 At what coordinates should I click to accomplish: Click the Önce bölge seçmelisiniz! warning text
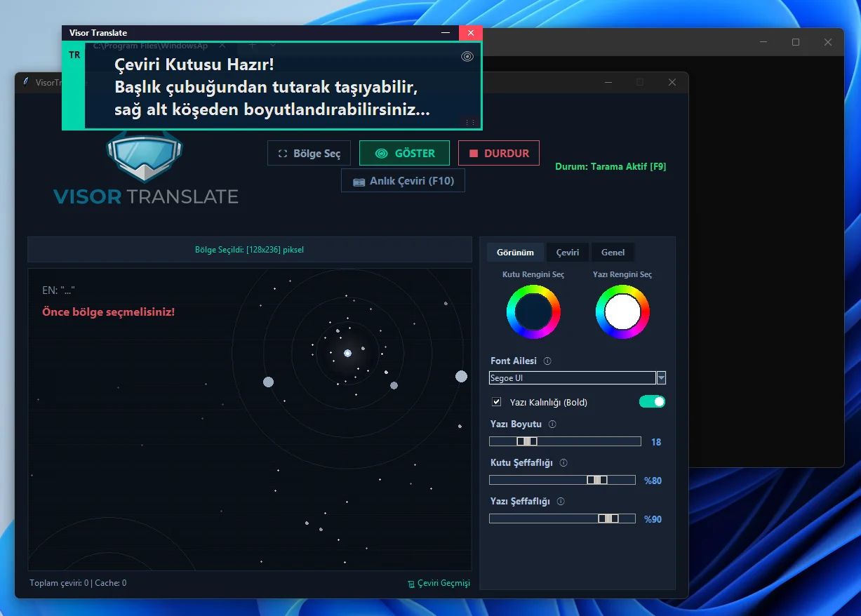pyautogui.click(x=108, y=312)
